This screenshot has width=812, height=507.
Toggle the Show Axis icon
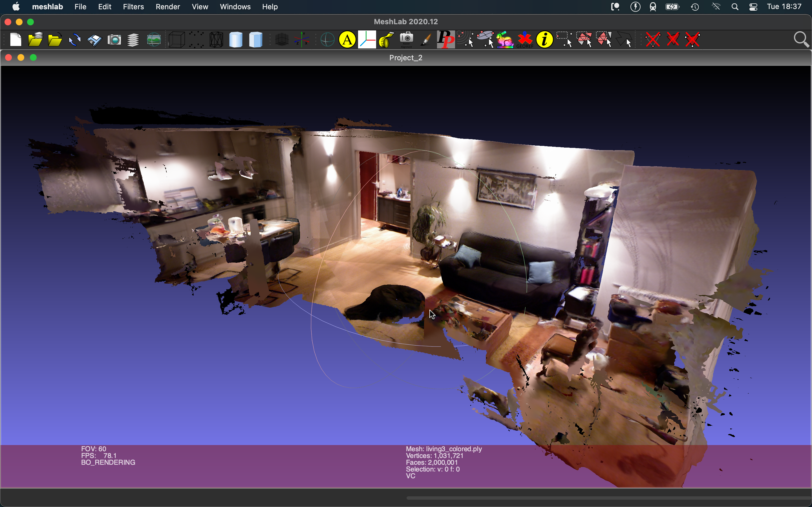pyautogui.click(x=302, y=40)
